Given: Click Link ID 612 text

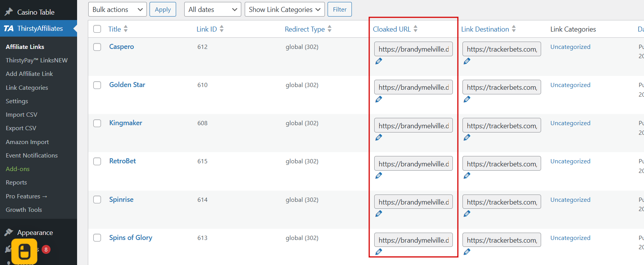Looking at the screenshot, I should click(202, 47).
